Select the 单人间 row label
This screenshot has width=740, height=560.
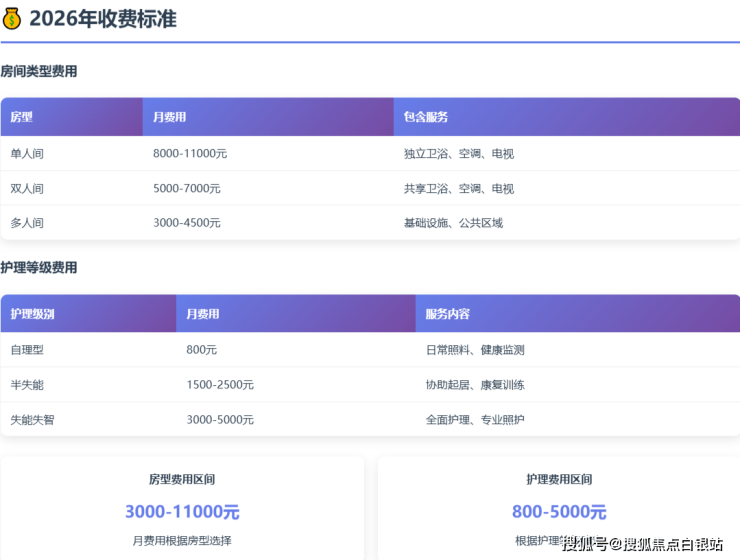click(x=27, y=154)
